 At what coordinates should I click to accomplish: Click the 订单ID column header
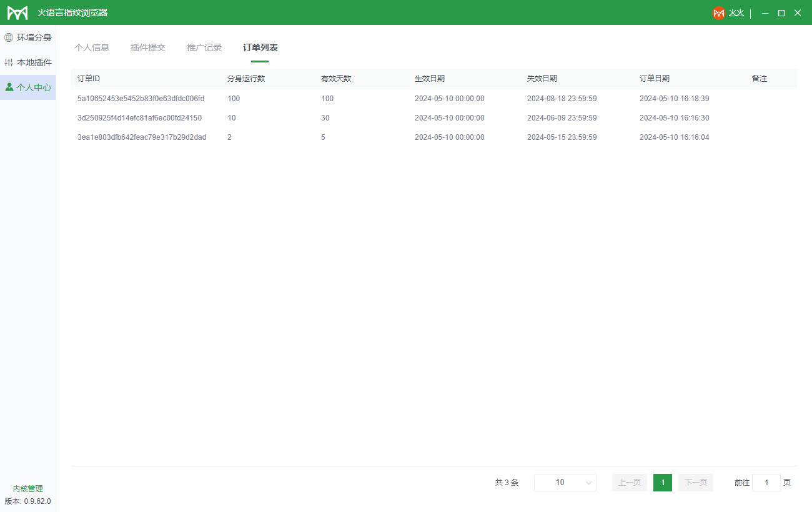[x=89, y=79]
